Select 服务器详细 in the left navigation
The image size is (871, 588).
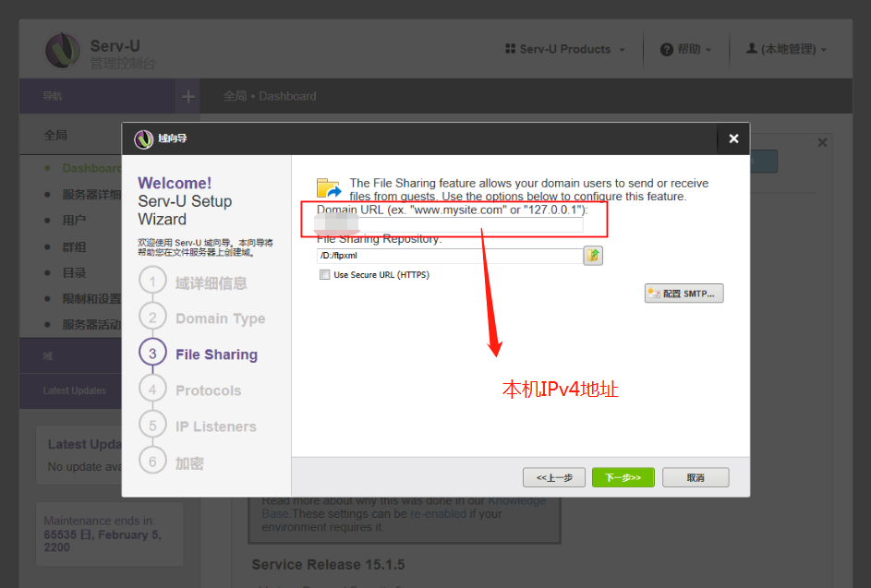91,195
